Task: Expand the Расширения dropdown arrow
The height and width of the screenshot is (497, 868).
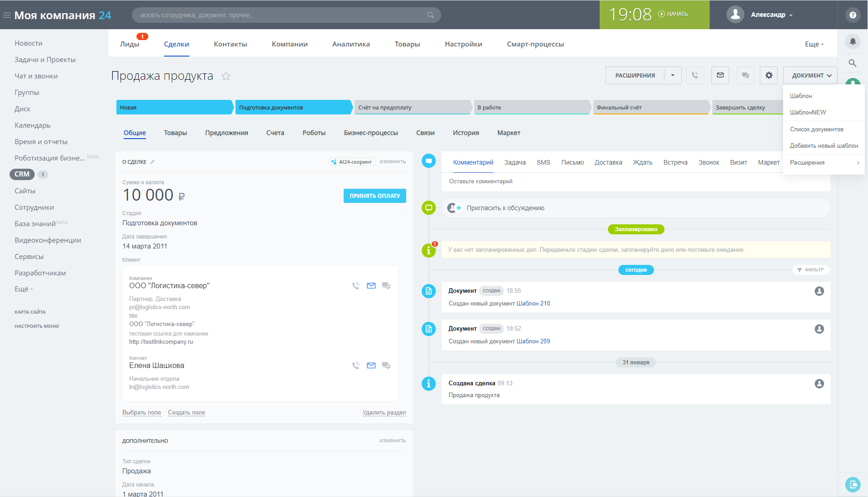Action: (x=673, y=75)
